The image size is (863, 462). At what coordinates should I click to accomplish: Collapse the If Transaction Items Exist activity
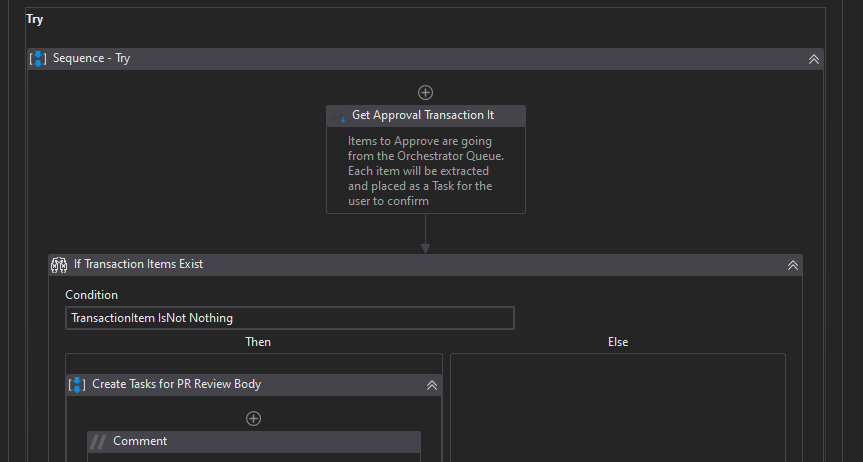tap(792, 265)
